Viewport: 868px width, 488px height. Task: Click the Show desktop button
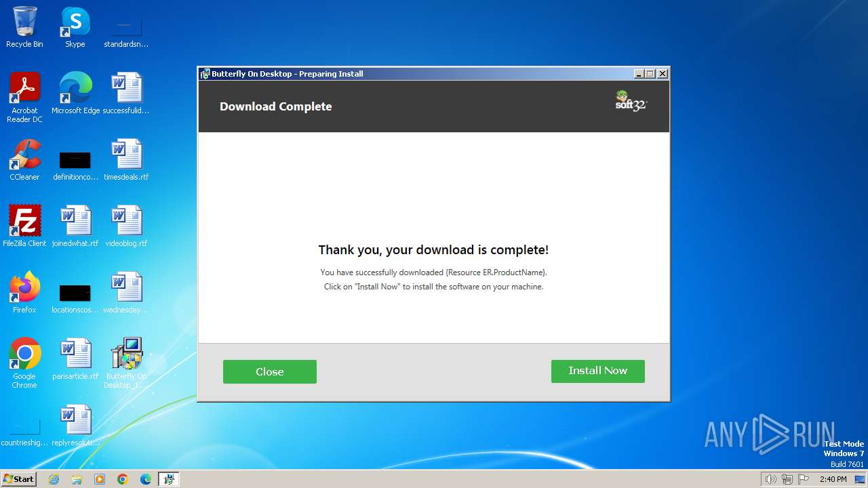tap(861, 479)
